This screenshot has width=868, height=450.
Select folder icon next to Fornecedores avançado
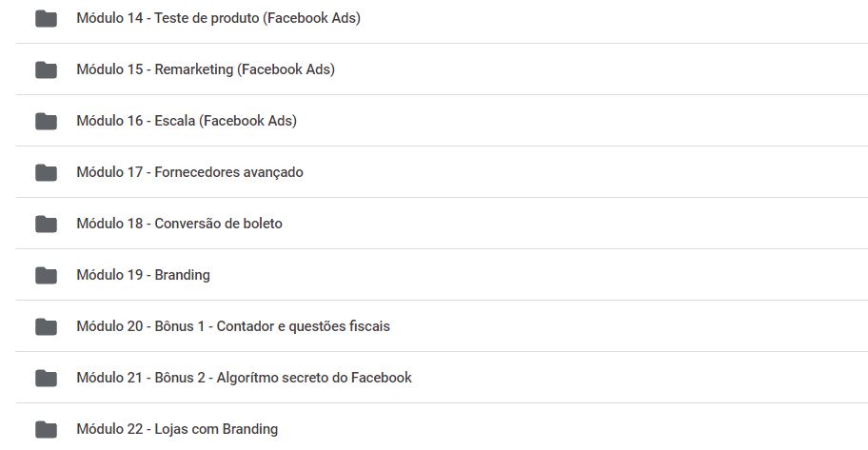pyautogui.click(x=46, y=173)
